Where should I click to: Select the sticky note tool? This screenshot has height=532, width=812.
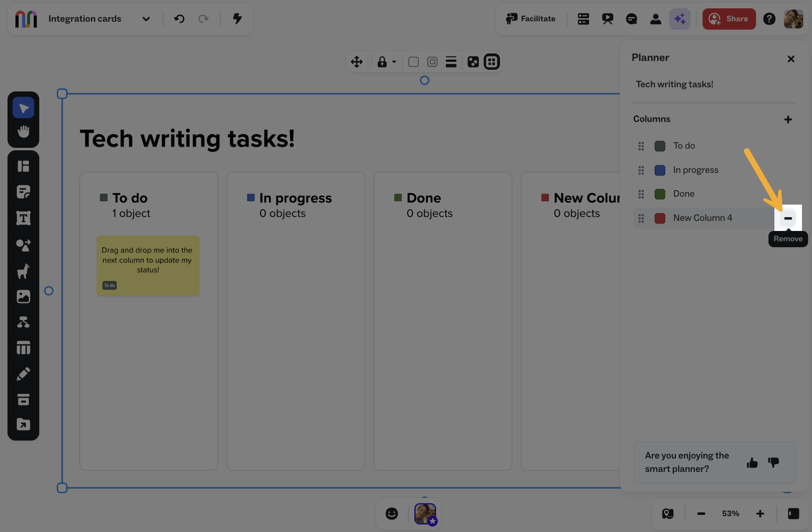23,192
